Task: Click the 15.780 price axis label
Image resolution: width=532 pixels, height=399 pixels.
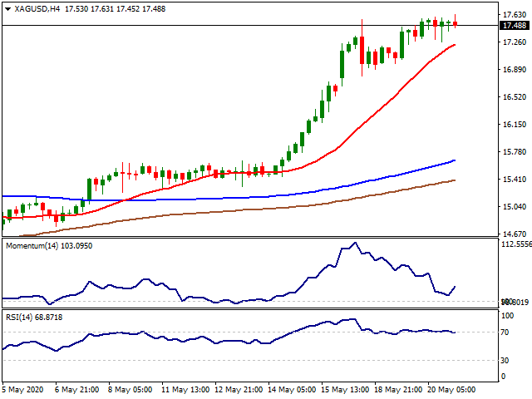Action: pos(515,151)
